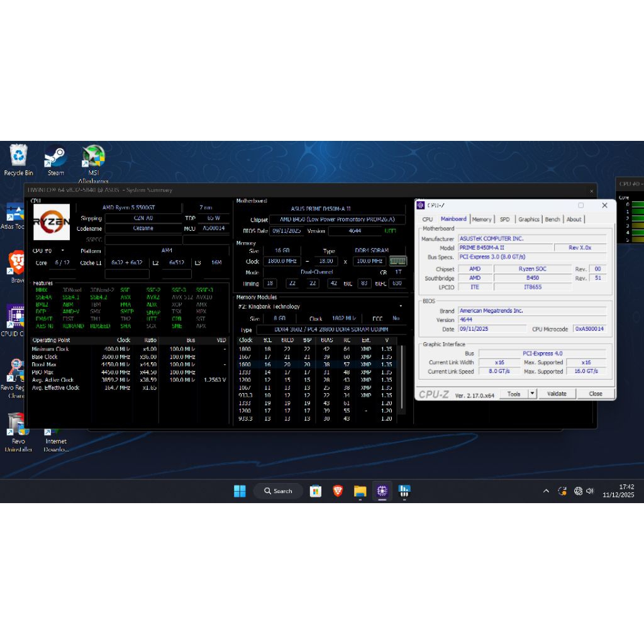Click the date and time in the taskbar
Viewport: 644px width, 644px height.
(619, 491)
